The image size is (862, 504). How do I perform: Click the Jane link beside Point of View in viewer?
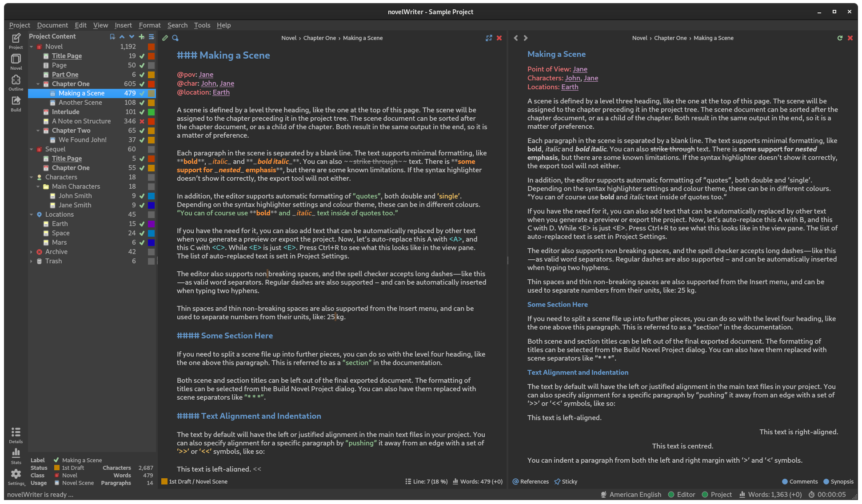pyautogui.click(x=580, y=69)
